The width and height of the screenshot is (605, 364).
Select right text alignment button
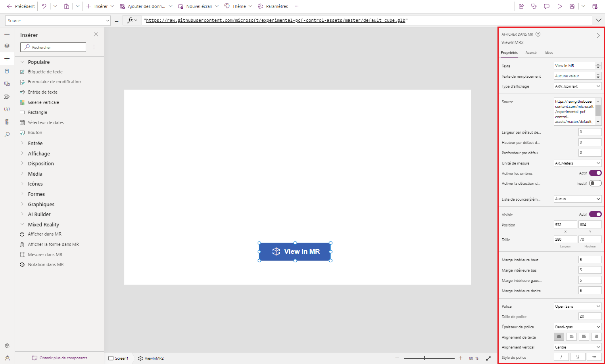[596, 337]
